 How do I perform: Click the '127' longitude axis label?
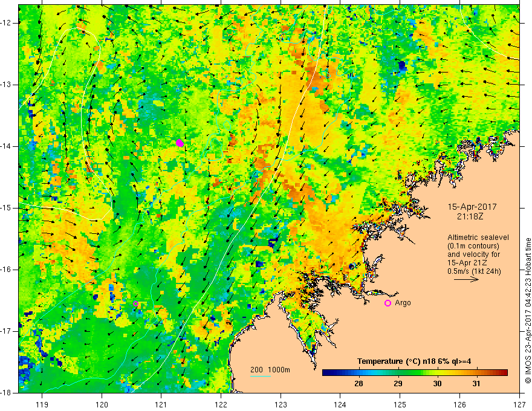tap(519, 404)
